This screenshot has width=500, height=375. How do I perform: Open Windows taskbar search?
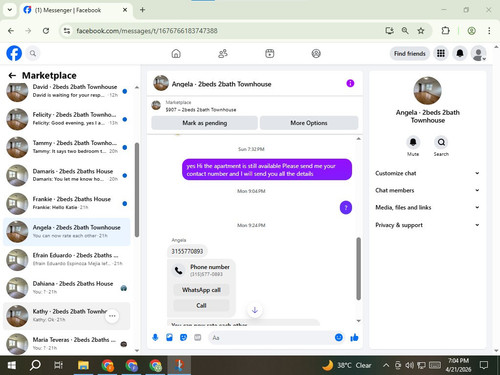coord(35,365)
